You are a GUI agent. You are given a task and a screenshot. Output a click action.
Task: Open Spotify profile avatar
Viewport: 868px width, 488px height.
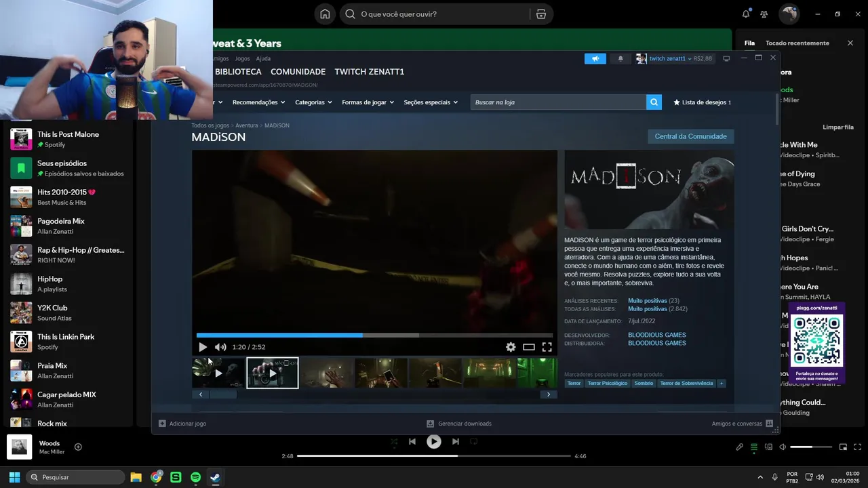[x=788, y=14]
